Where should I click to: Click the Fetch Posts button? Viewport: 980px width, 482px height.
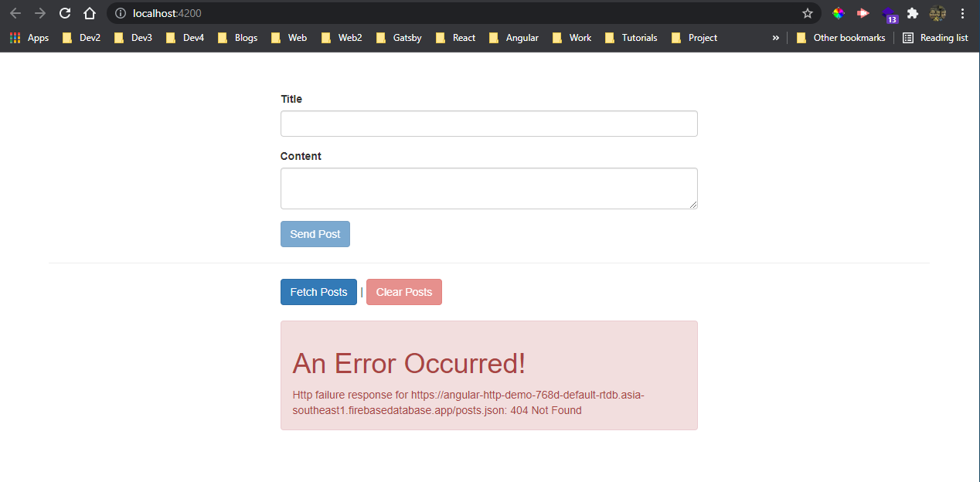(x=318, y=292)
